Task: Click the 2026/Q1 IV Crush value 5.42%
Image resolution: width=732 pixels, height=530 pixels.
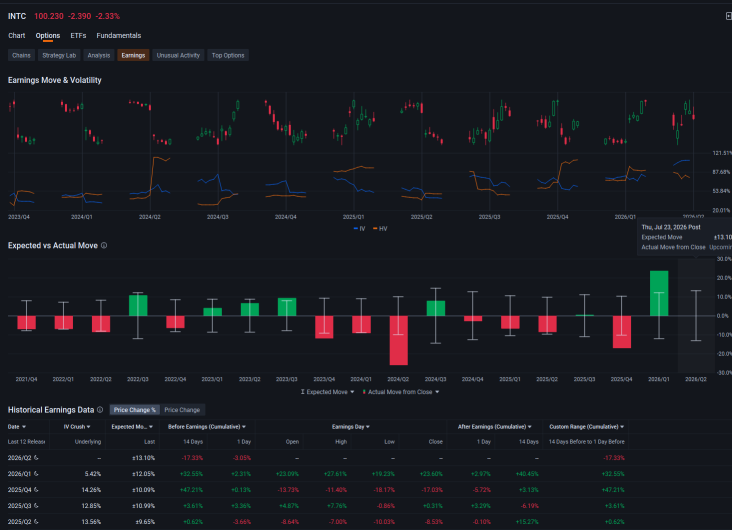Action: pyautogui.click(x=93, y=474)
